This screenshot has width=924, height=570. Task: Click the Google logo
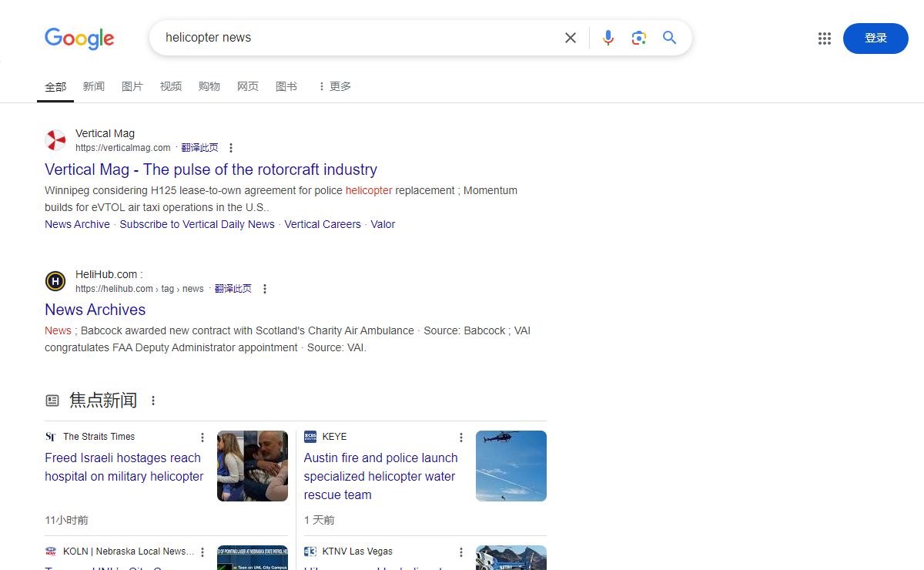coord(79,39)
